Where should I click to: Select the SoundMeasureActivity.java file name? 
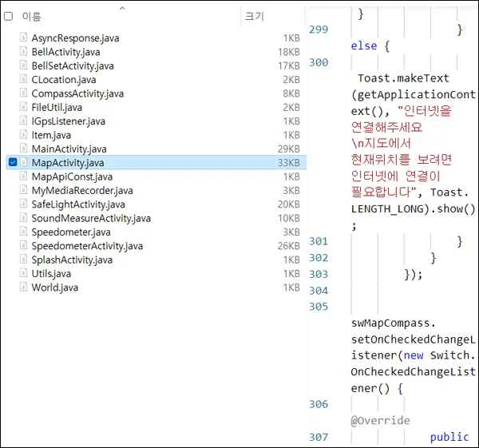[x=91, y=218]
